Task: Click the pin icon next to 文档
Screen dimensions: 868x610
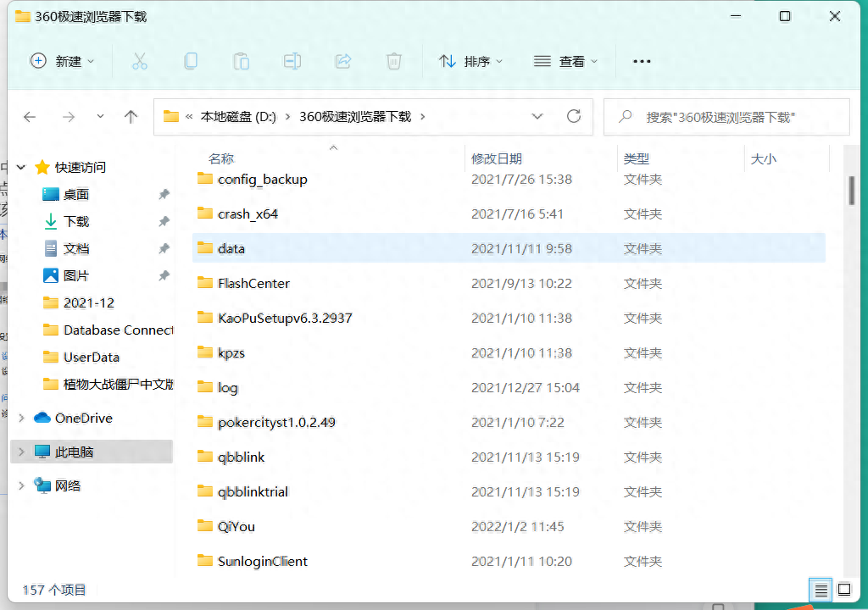Action: coord(164,248)
